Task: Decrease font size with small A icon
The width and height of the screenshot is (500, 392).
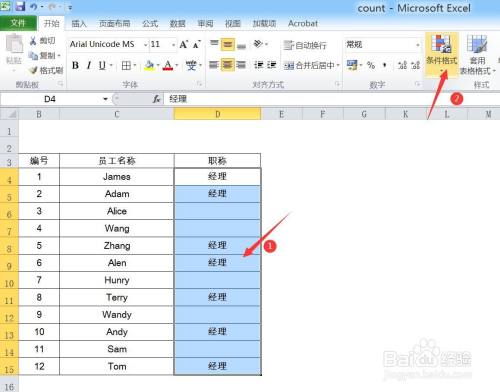Action: point(197,44)
